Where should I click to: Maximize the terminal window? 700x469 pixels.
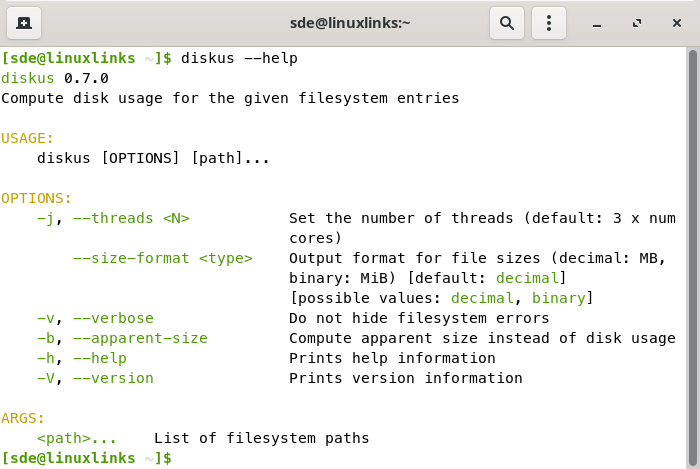(x=636, y=22)
